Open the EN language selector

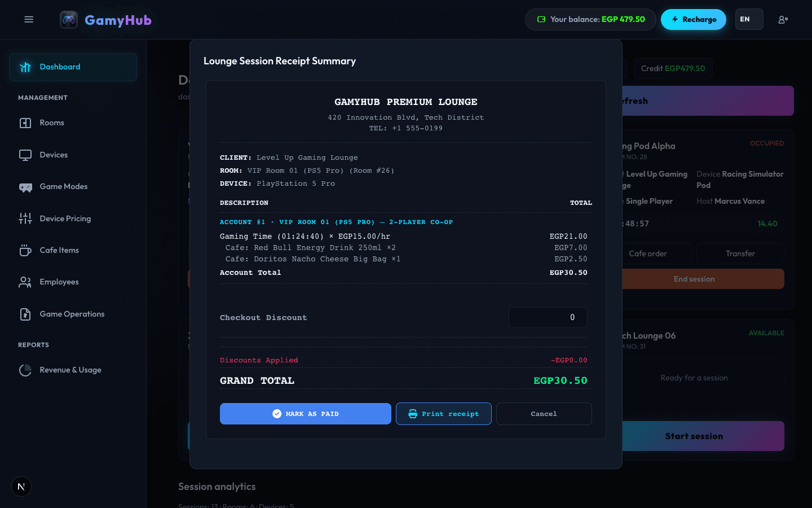(749, 19)
